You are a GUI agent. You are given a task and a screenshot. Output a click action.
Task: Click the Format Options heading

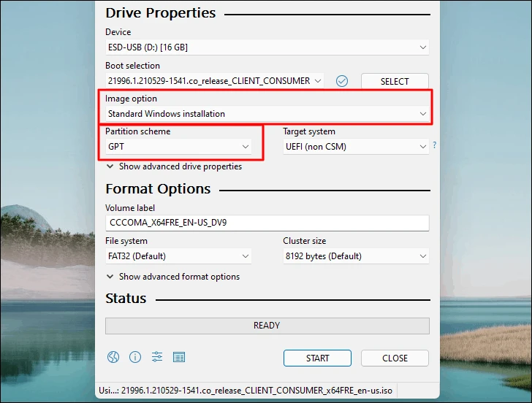(158, 189)
